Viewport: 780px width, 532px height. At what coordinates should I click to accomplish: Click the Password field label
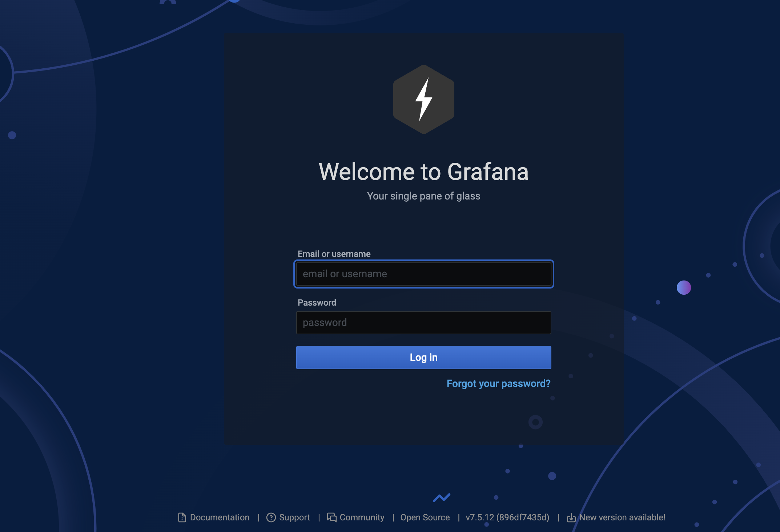coord(317,303)
